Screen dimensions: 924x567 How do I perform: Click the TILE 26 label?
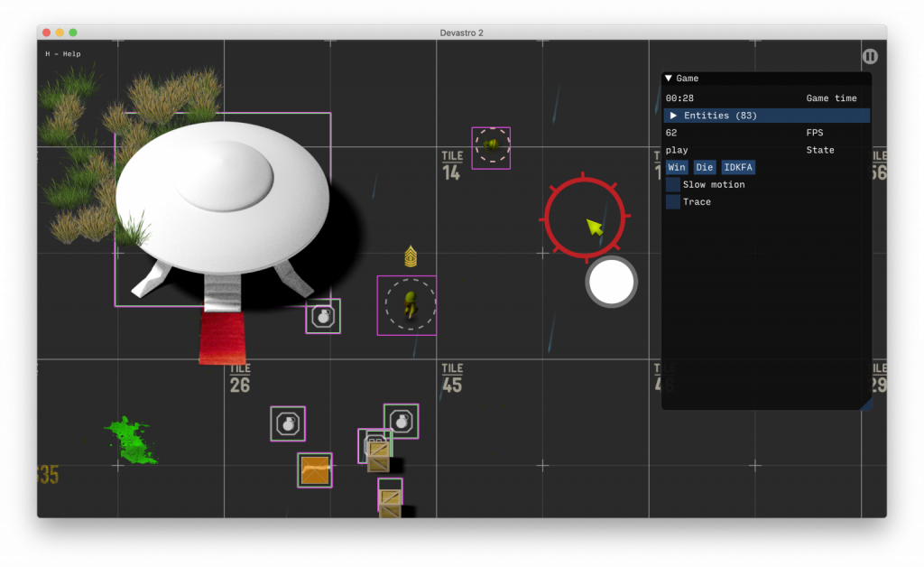coord(240,378)
